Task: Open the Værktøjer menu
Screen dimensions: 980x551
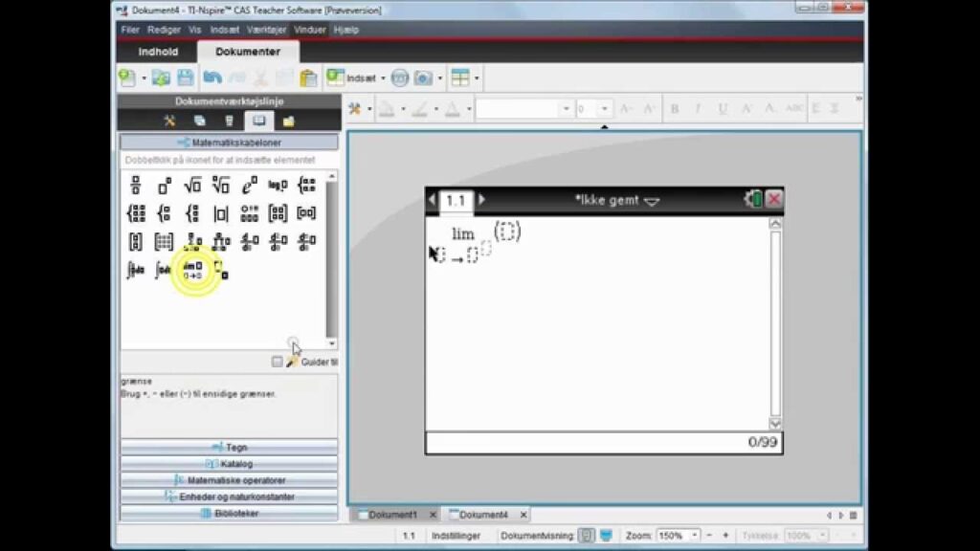Action: [268, 30]
